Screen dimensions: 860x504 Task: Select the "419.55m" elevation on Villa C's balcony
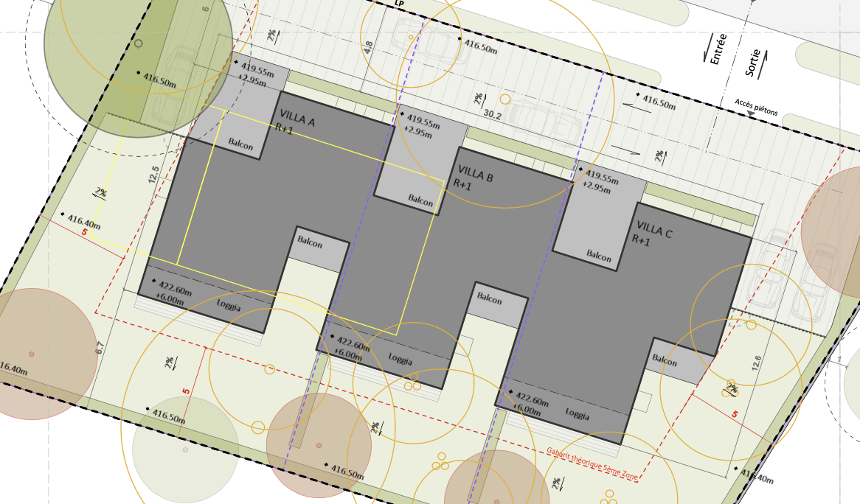(602, 177)
